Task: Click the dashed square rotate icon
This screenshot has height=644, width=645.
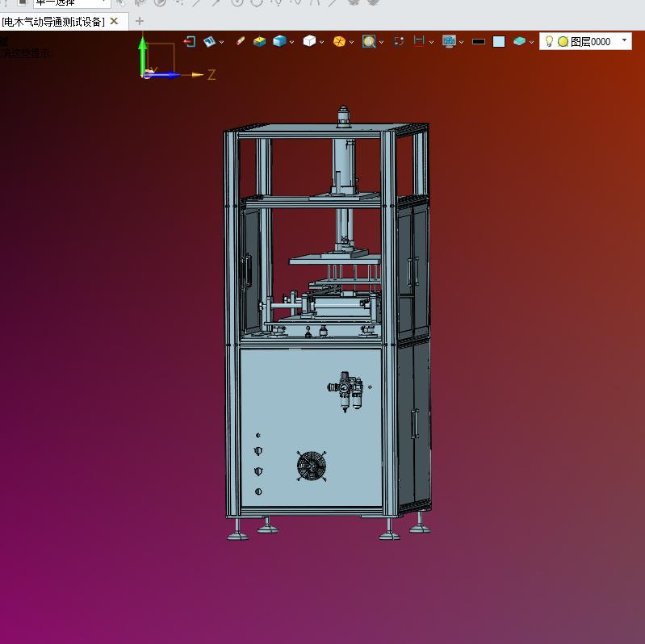Action: pyautogui.click(x=399, y=41)
